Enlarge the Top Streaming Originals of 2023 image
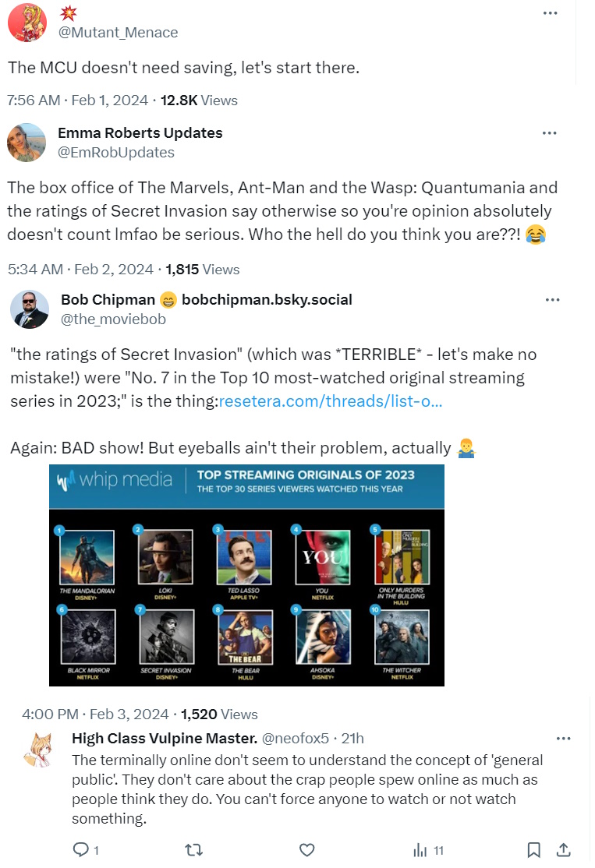Image resolution: width=595 pixels, height=868 pixels. coord(246,575)
